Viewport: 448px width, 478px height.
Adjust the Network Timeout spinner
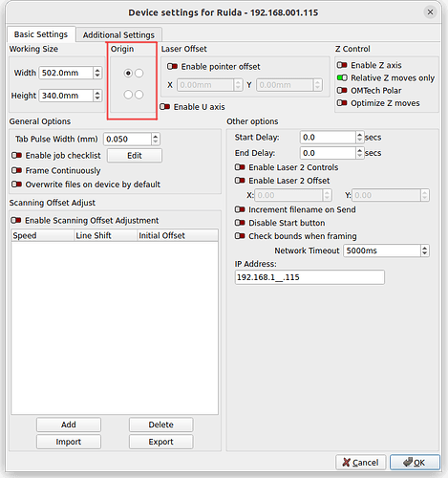pos(424,250)
